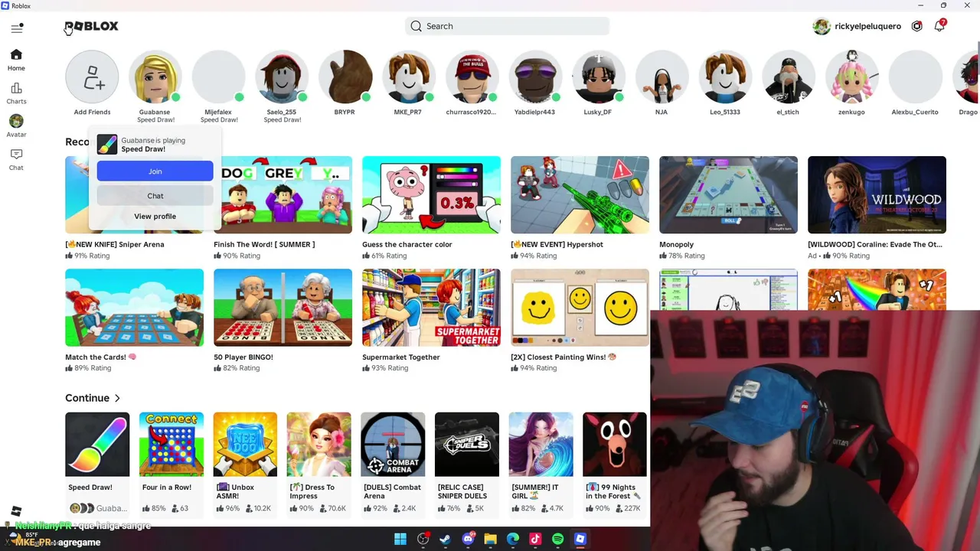Image resolution: width=980 pixels, height=551 pixels.
Task: Select friend Yabdielpr443's avatar
Action: 536,77
